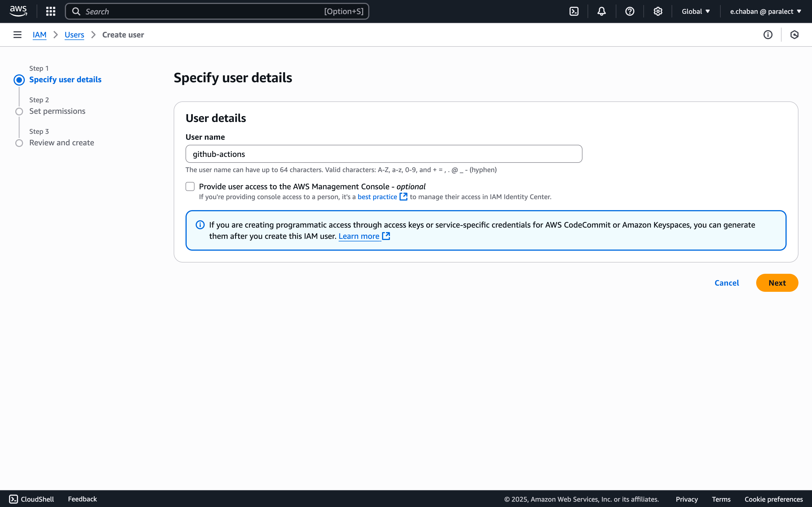Select the Specify user details step radio
812x507 pixels.
pyautogui.click(x=19, y=80)
